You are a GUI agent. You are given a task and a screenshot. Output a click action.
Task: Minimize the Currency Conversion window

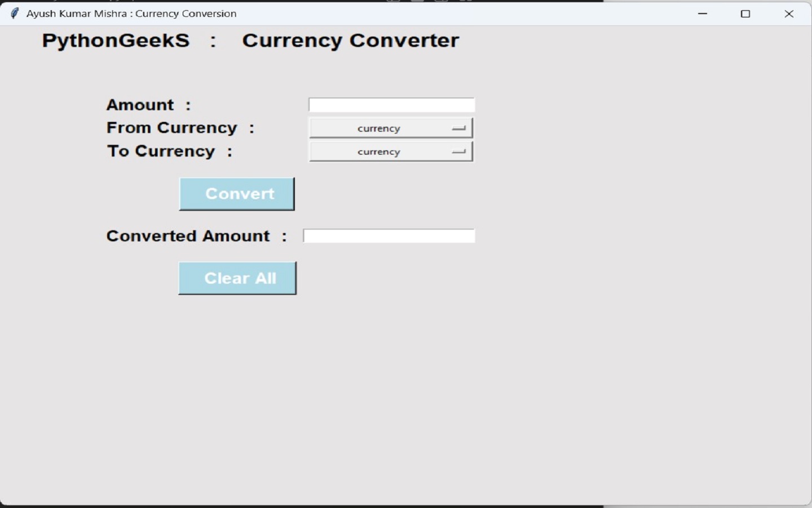coord(703,14)
